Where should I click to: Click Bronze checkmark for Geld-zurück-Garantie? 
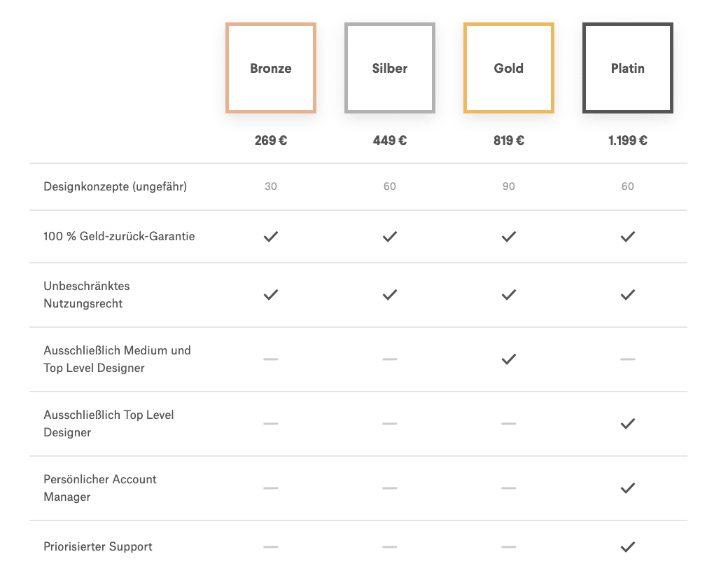pos(271,237)
